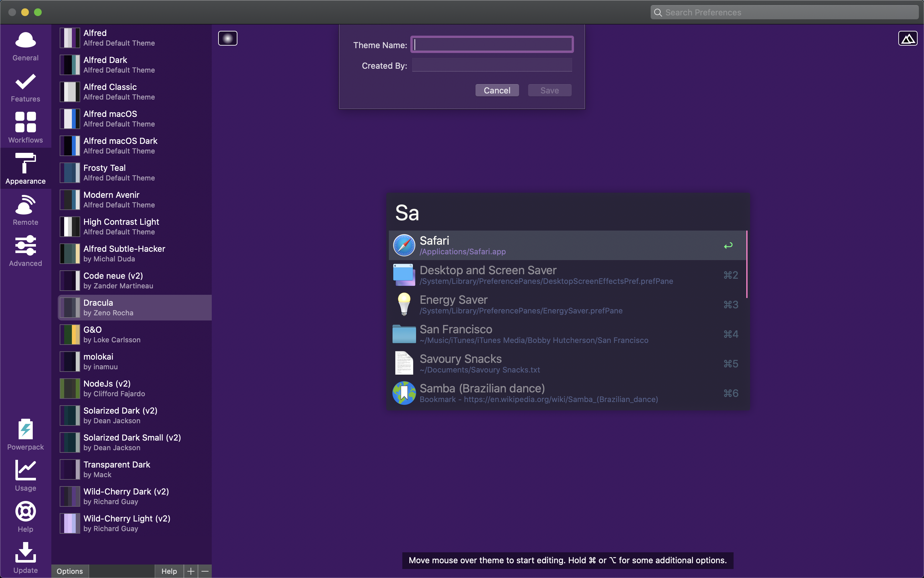The image size is (924, 578).
Task: Click into the Created By field
Action: click(492, 66)
